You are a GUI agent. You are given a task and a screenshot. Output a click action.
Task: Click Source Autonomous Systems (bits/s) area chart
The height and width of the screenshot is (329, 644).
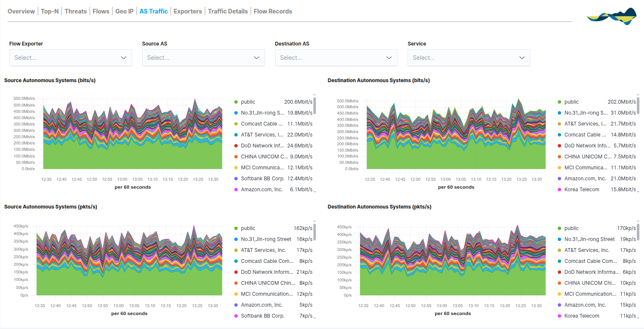[133, 135]
